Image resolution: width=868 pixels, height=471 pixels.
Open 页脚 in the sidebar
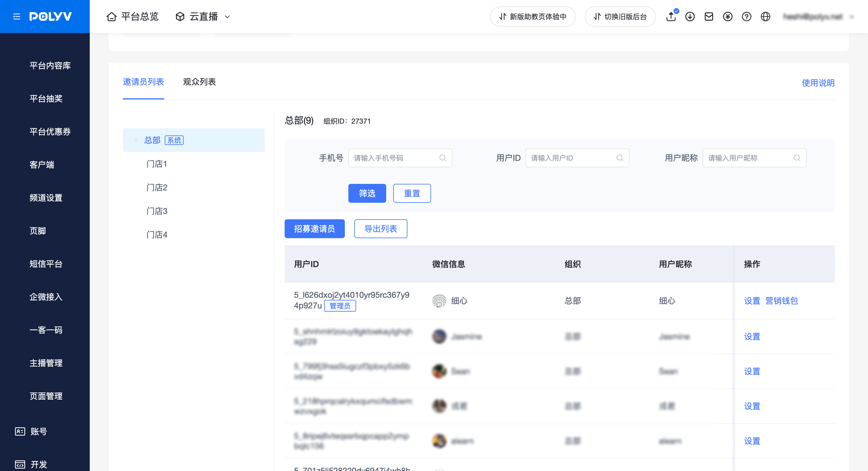pos(38,230)
